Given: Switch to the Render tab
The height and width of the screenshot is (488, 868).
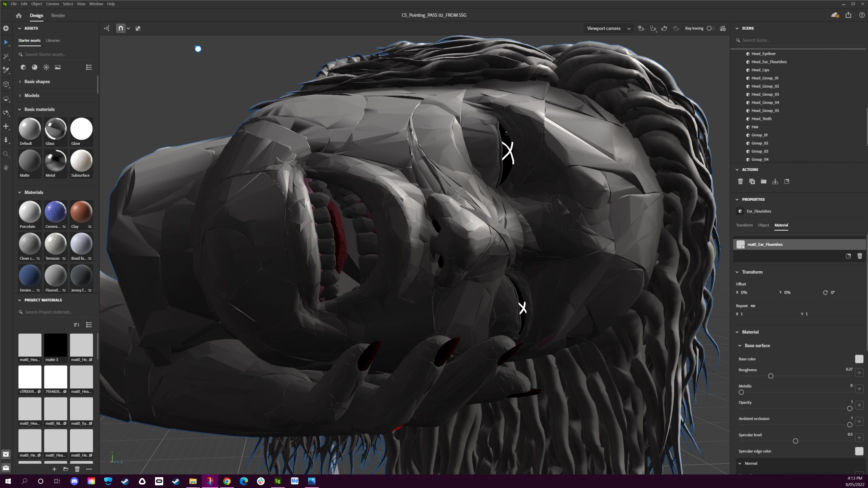Looking at the screenshot, I should 58,16.
